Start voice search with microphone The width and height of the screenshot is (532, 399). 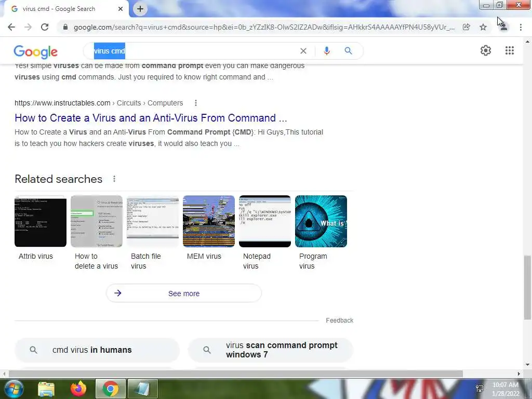point(327,51)
